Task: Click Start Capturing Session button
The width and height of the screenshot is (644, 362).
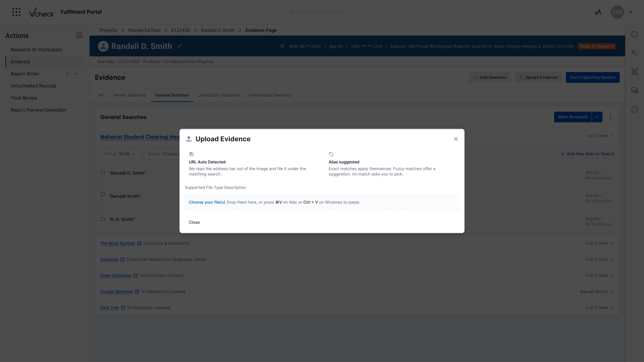Action: 593,77
